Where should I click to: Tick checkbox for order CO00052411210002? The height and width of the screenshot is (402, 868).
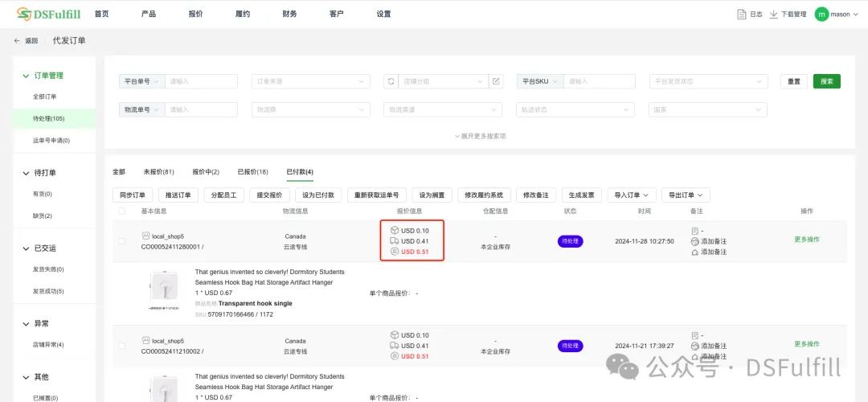[x=122, y=346]
